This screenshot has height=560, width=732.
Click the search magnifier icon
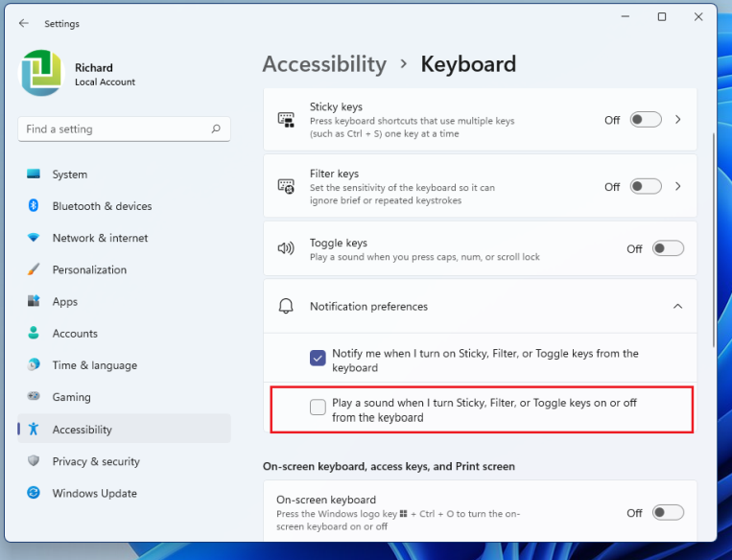point(216,129)
